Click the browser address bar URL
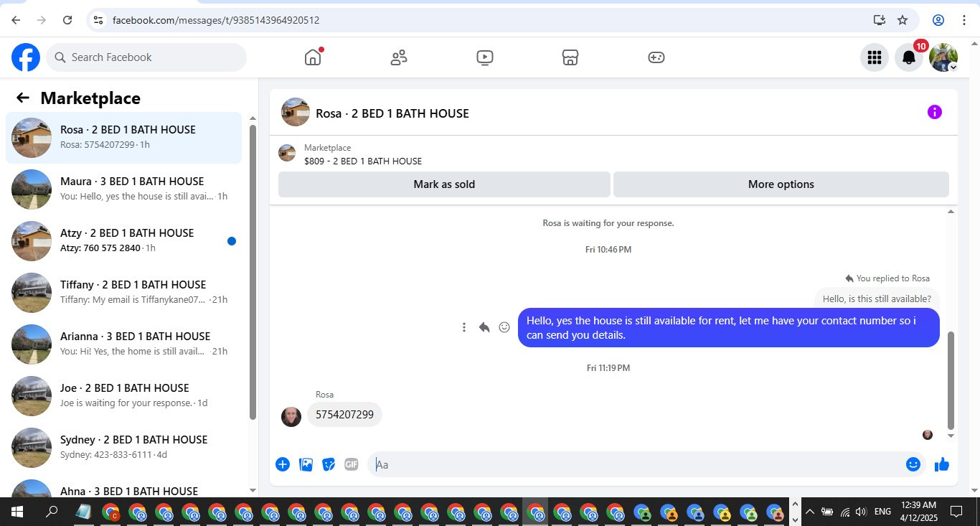Viewport: 980px width, 526px height. [216, 20]
